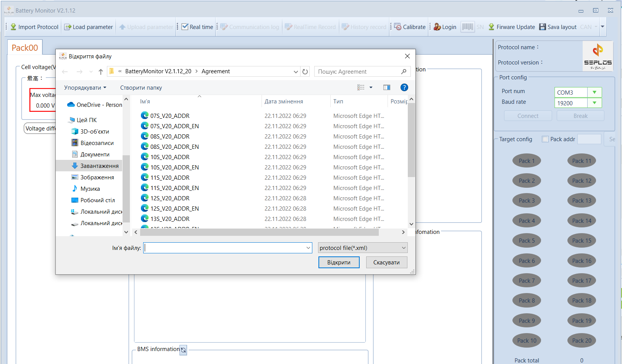The width and height of the screenshot is (622, 364).
Task: Click Sava layout in toolbar
Action: [x=558, y=27]
